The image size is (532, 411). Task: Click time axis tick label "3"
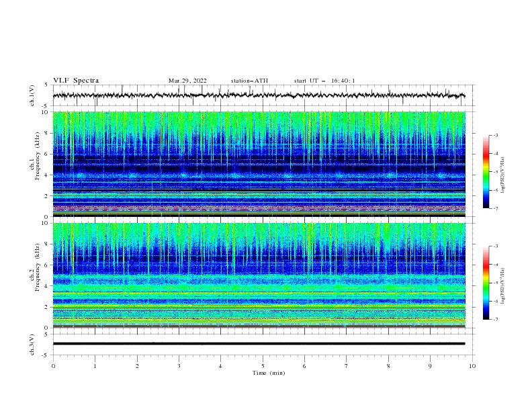tap(179, 366)
